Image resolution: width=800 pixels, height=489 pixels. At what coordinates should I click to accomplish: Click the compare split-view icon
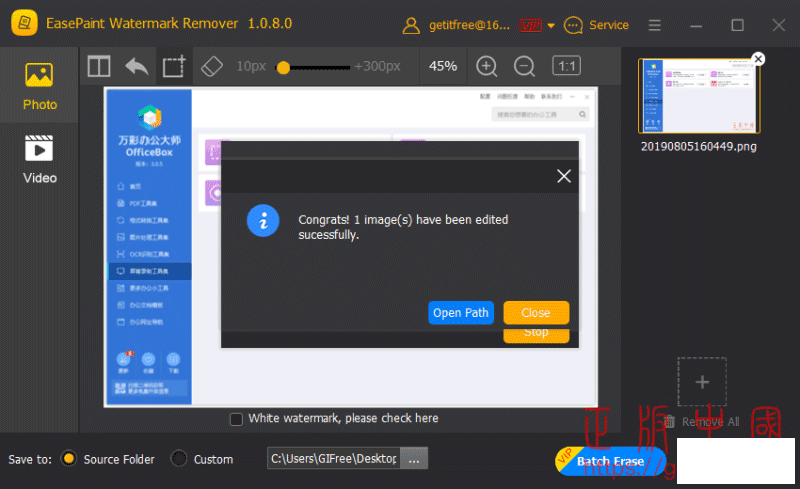click(x=99, y=66)
